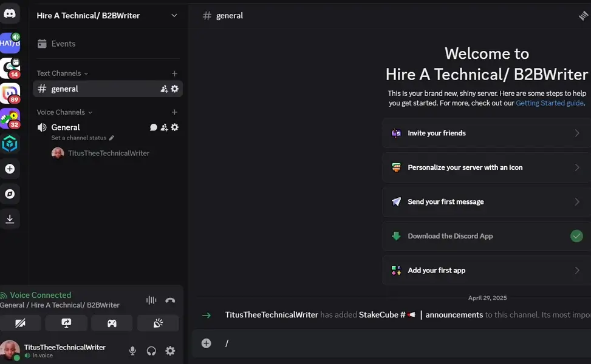Select the #general text channel
The image size is (591, 364).
click(108, 89)
